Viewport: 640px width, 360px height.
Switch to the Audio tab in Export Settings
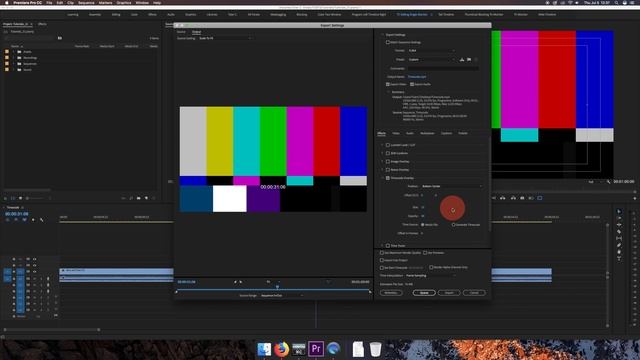click(x=409, y=133)
